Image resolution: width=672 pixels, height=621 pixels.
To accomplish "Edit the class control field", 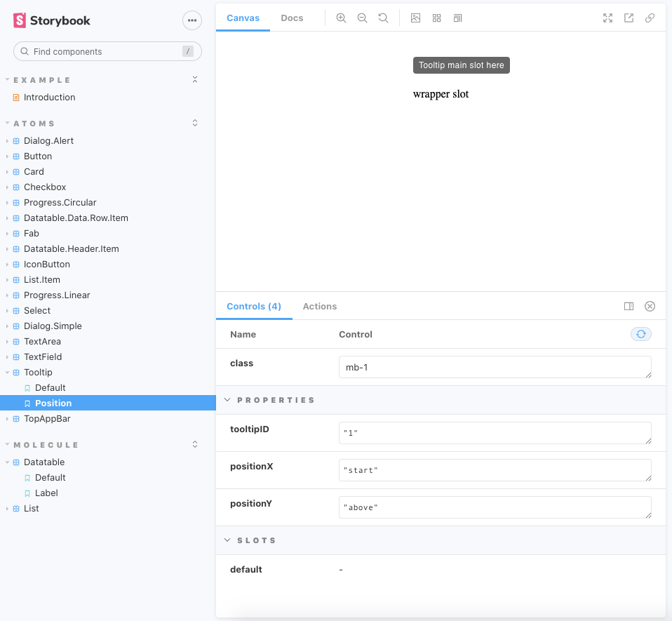I will [x=495, y=367].
